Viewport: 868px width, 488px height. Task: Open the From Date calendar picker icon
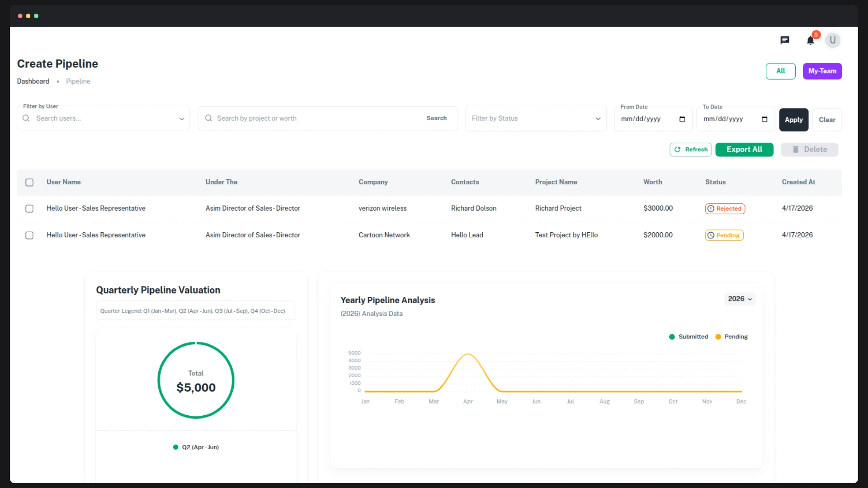682,119
